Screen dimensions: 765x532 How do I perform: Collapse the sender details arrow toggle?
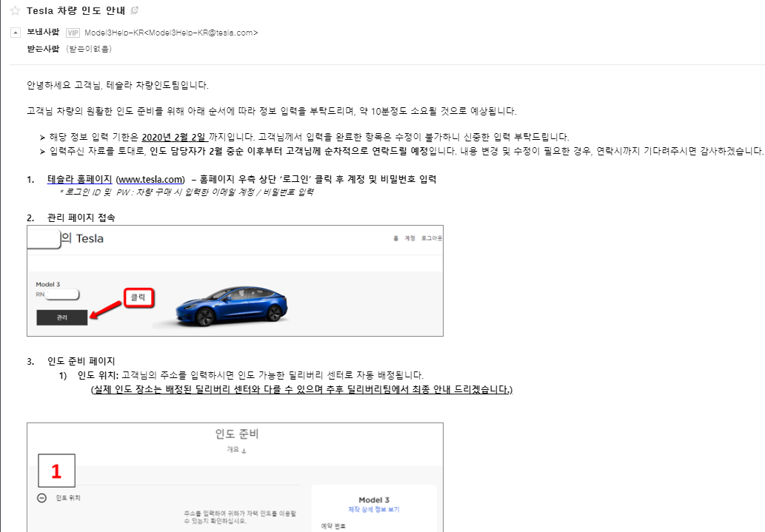(x=16, y=33)
